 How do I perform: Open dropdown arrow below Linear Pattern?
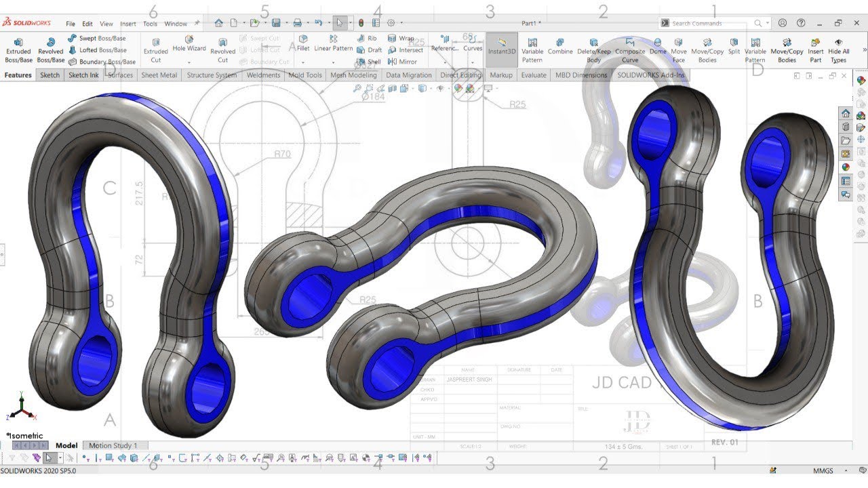coord(333,62)
